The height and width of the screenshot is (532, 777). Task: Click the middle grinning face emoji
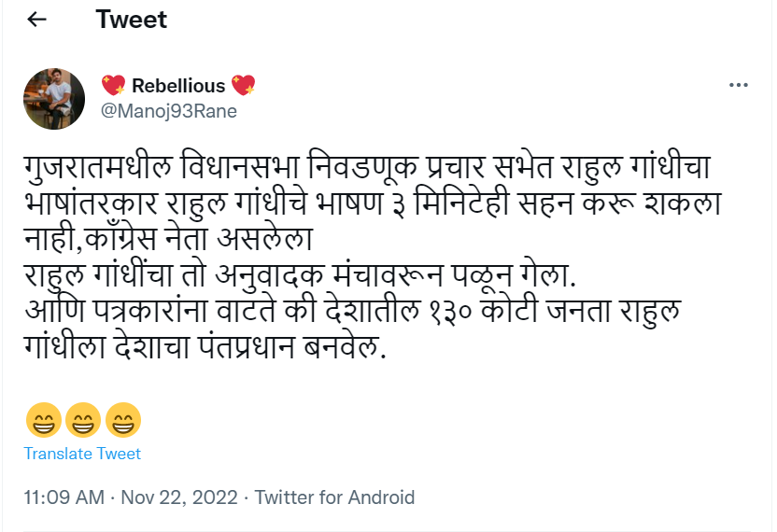tap(82, 422)
